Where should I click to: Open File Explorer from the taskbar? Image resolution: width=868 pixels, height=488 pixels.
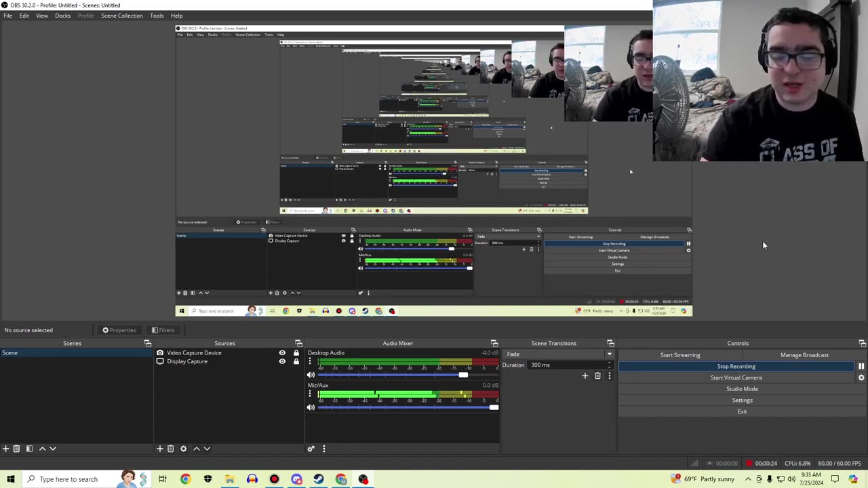tap(230, 479)
